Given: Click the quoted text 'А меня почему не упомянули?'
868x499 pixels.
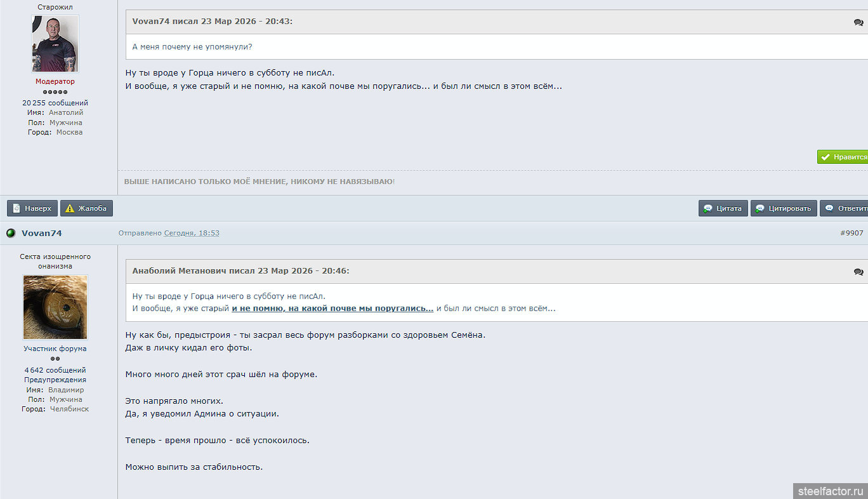Looking at the screenshot, I should tap(192, 47).
